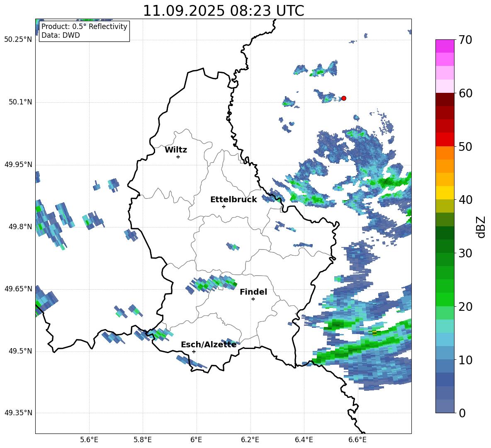The height and width of the screenshot is (448, 491).
Task: Click the 60 colorbar tick label
Action: 465,93
